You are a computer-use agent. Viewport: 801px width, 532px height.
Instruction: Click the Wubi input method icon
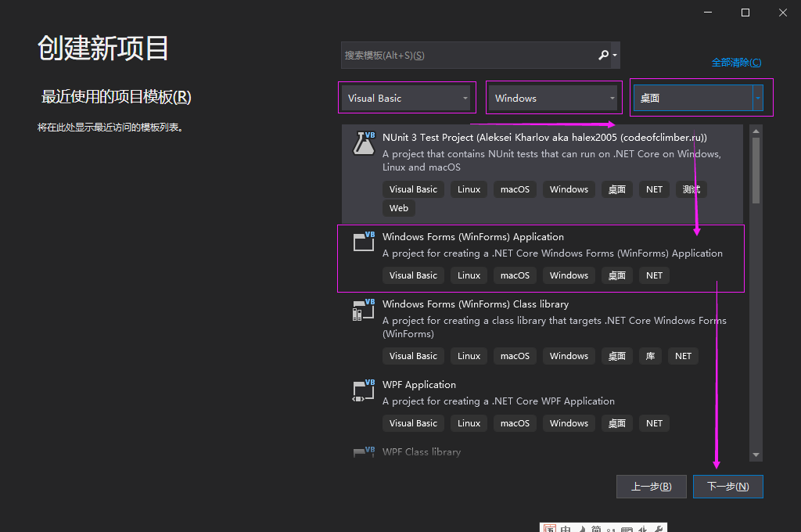pyautogui.click(x=550, y=529)
